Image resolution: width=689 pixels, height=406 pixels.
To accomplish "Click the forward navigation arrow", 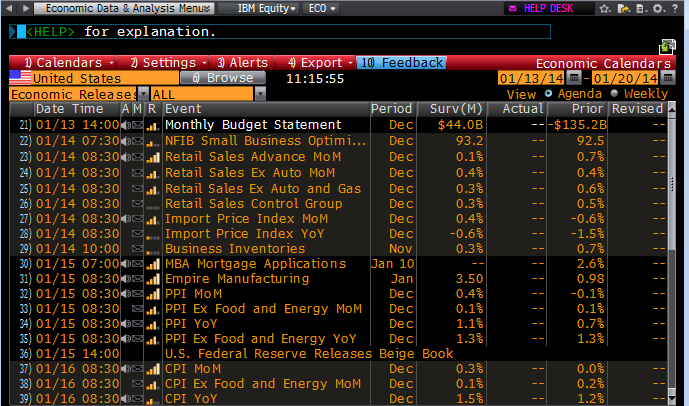I will coord(25,8).
